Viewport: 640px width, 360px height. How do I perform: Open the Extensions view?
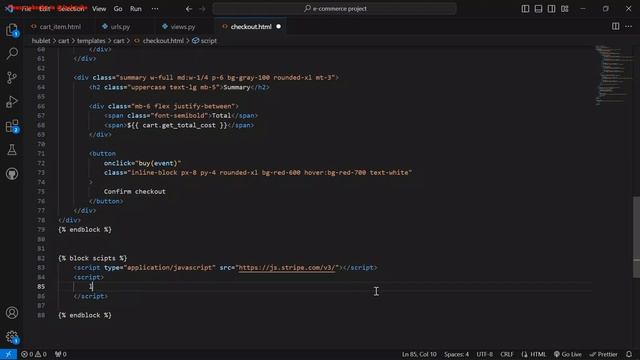pyautogui.click(x=12, y=126)
